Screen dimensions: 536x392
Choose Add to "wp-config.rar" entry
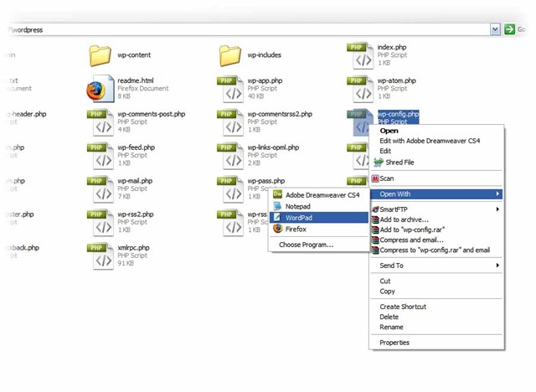412,230
